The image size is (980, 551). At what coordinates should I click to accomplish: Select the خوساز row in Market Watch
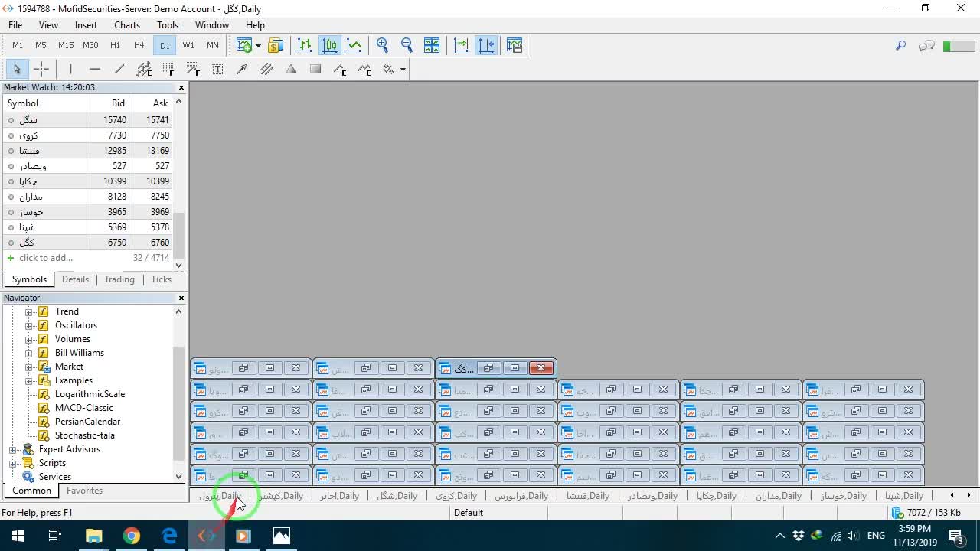(88, 212)
